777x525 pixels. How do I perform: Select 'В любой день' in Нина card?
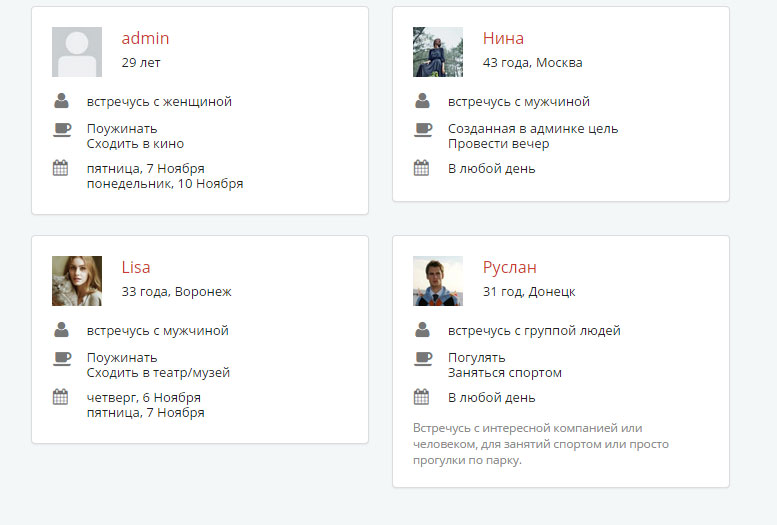492,169
